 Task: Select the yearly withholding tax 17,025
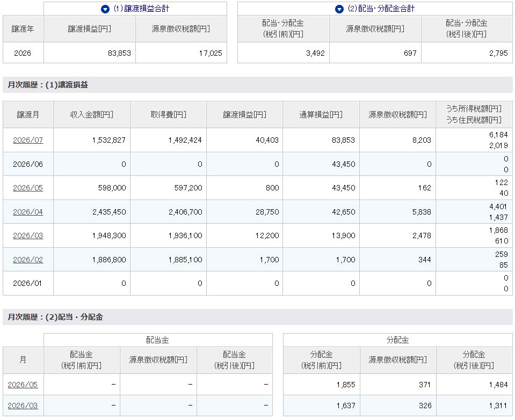(x=211, y=53)
